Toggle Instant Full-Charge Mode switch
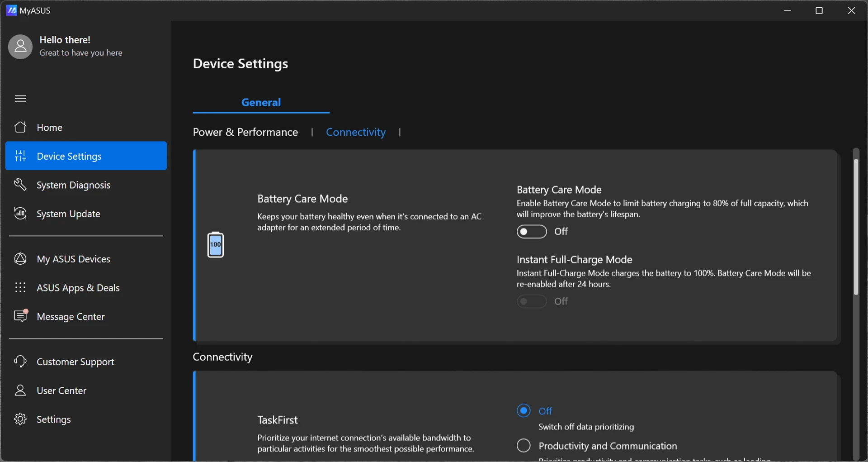The image size is (868, 462). 532,301
